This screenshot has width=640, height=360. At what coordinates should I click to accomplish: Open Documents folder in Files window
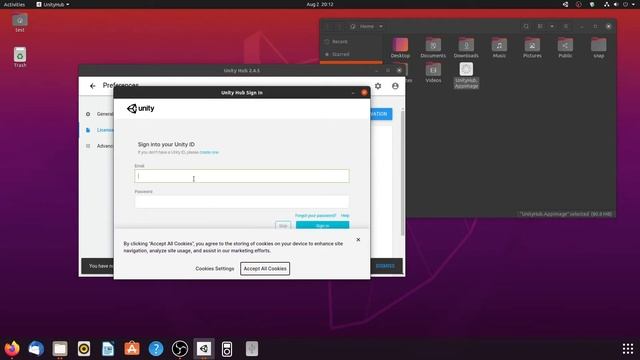(433, 48)
